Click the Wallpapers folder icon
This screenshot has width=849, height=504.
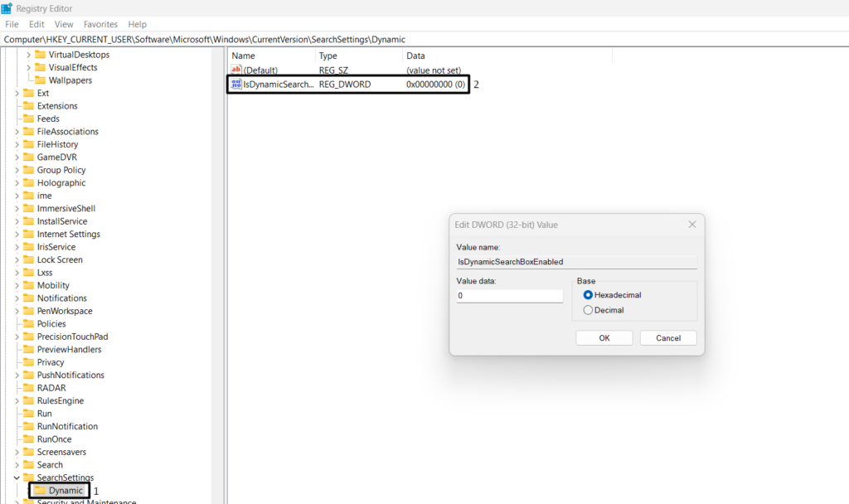[40, 80]
